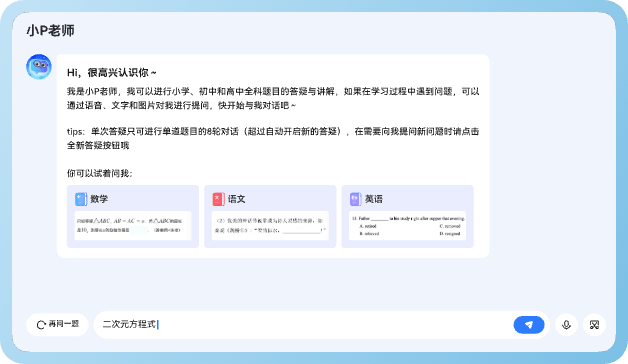This screenshot has height=364, width=628.
Task: Click the 英语 label text
Action: (374, 199)
